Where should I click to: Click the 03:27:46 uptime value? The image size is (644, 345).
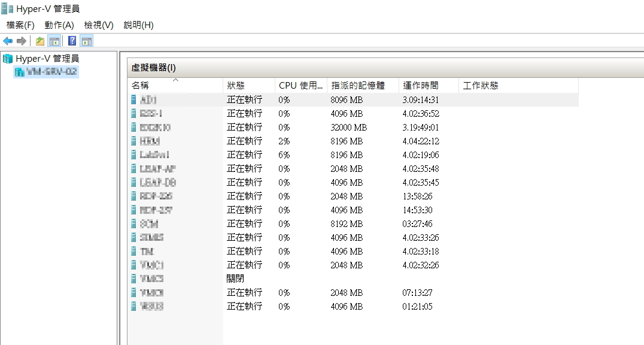[x=417, y=223]
